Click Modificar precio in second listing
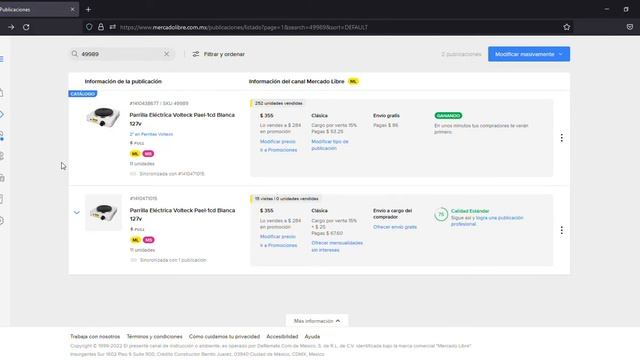The width and height of the screenshot is (640, 360). (x=278, y=236)
